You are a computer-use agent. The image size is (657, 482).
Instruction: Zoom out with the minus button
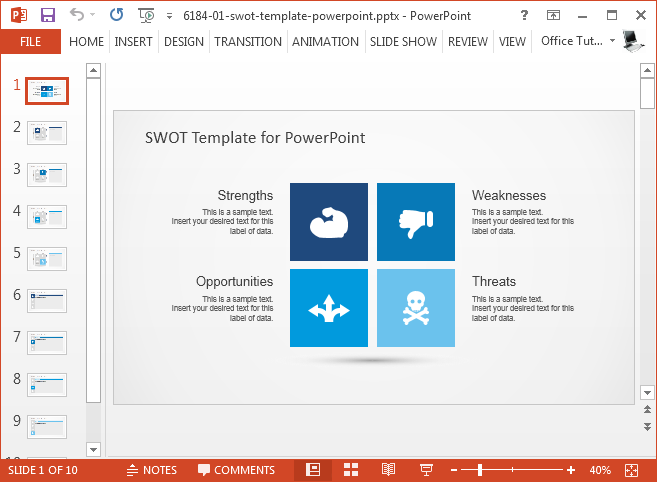454,470
